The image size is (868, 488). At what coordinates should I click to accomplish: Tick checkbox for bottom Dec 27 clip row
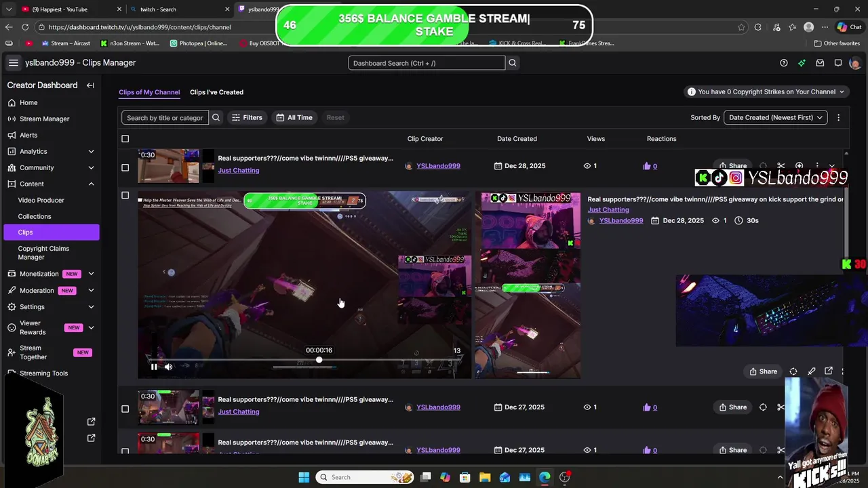coord(125,451)
